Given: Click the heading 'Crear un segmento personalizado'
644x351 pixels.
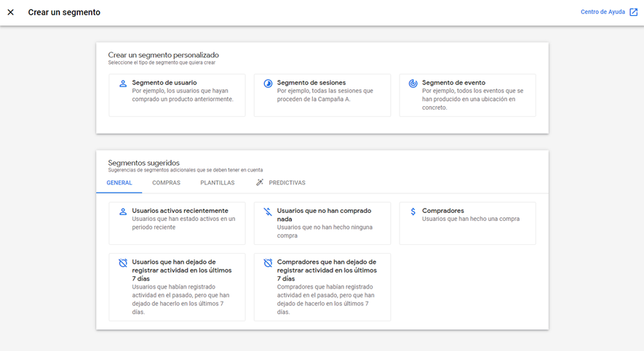Looking at the screenshot, I should pyautogui.click(x=164, y=55).
